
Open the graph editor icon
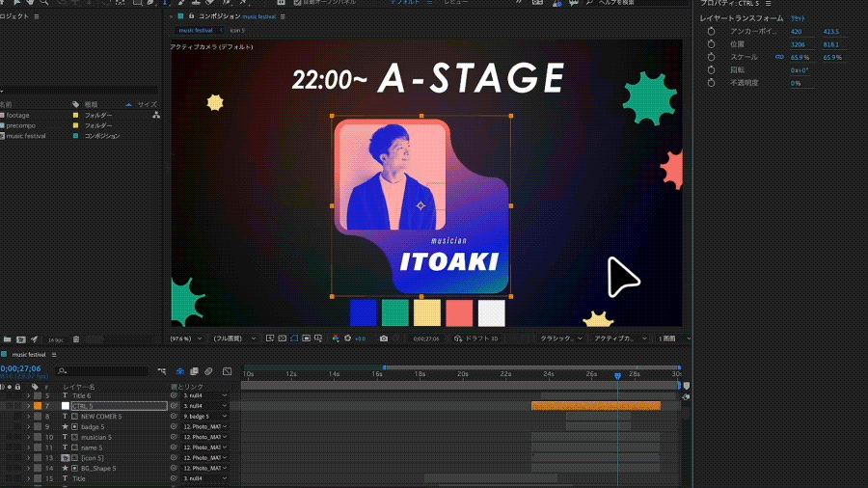[227, 371]
